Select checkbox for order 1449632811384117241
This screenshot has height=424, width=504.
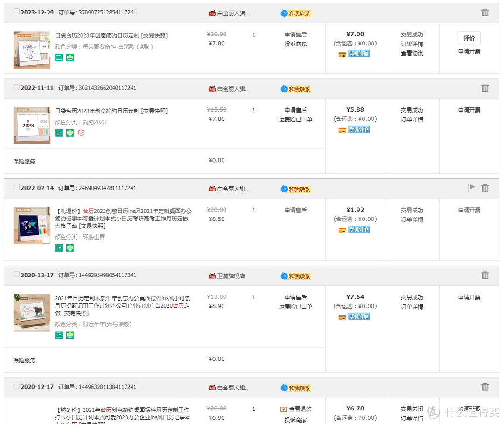tap(16, 386)
